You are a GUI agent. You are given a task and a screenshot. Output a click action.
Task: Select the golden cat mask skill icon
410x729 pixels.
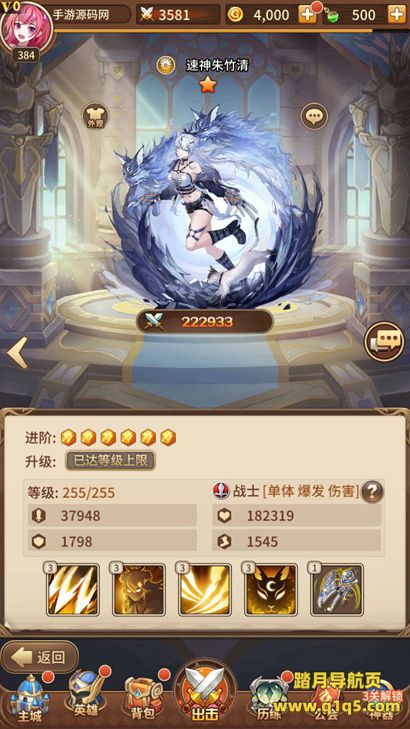(271, 590)
